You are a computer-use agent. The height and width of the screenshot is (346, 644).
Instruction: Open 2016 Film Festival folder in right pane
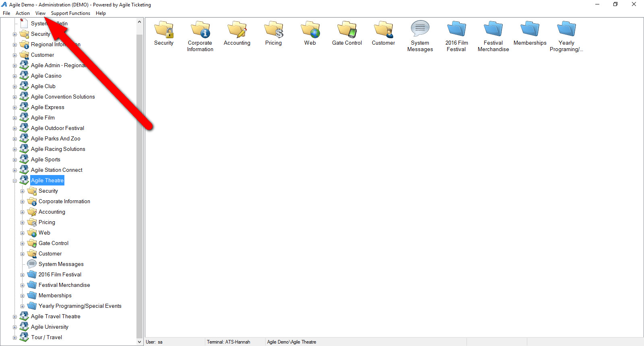[x=457, y=29]
